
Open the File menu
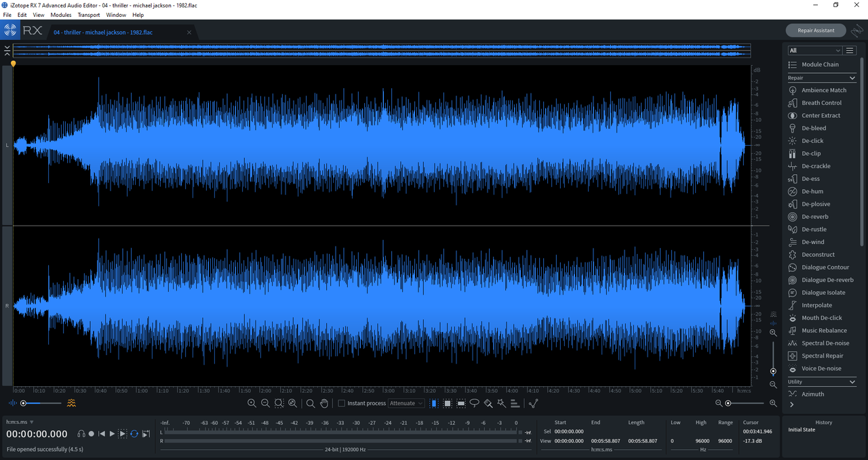7,15
